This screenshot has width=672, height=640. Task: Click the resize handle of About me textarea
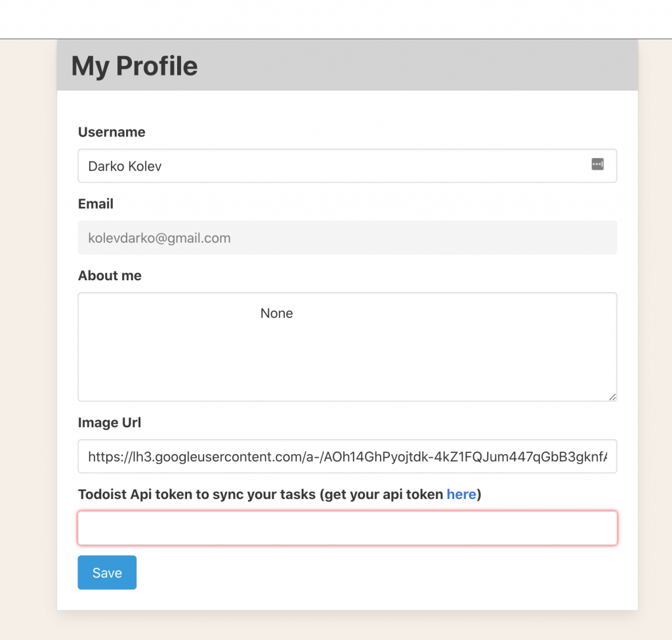click(x=612, y=397)
